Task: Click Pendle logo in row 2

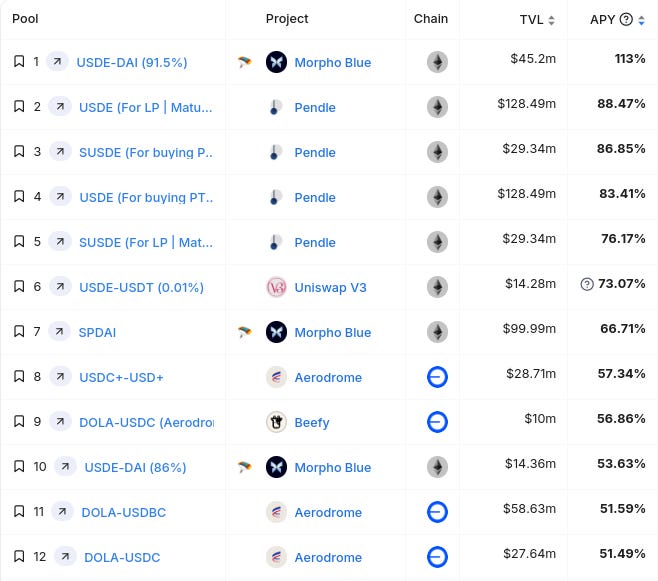Action: [277, 107]
